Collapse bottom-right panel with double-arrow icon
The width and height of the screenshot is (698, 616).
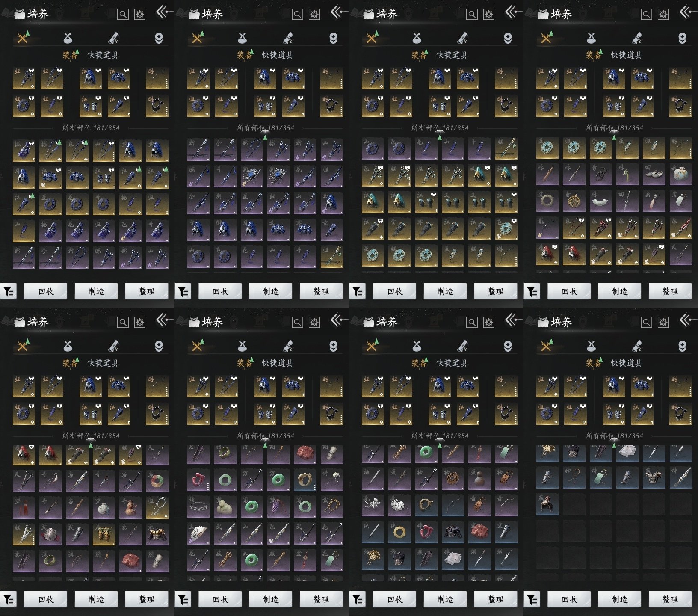pos(686,320)
